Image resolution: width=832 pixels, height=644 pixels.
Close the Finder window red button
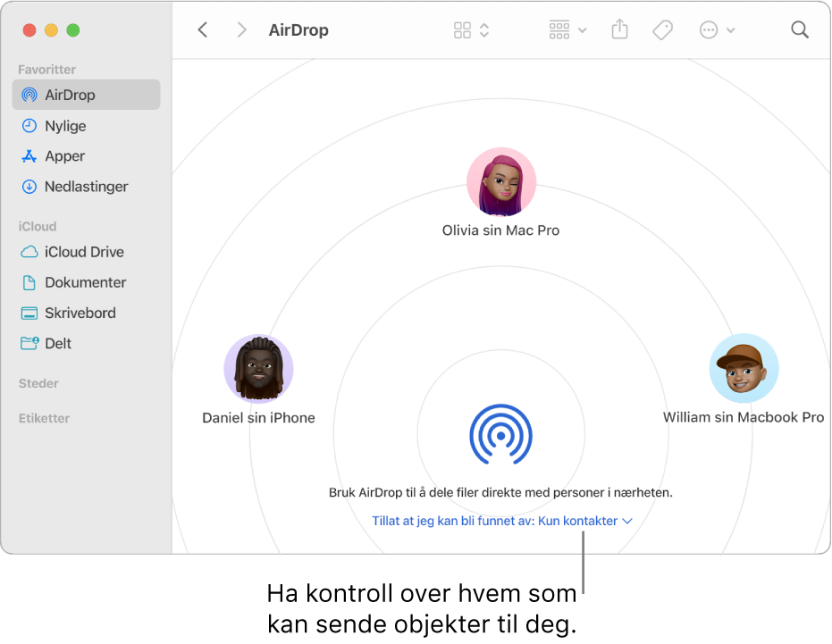pyautogui.click(x=29, y=30)
